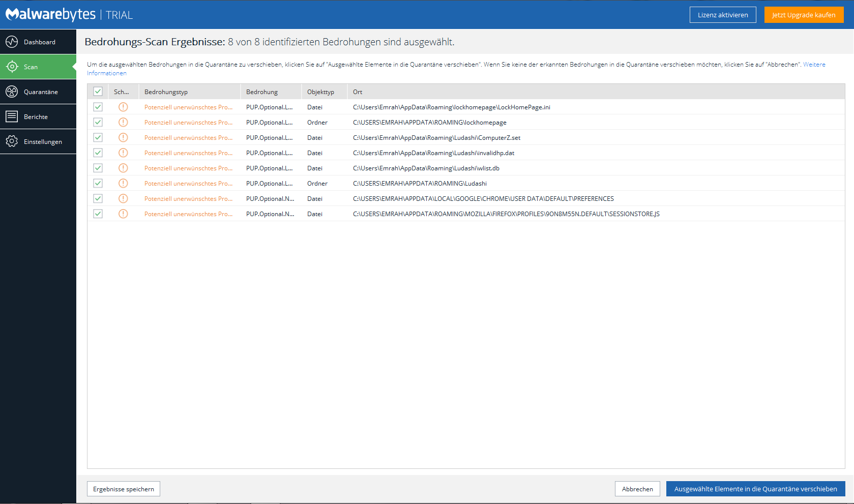Click warning icon for LockHomePage.ini row
The height and width of the screenshot is (504, 854).
point(123,107)
